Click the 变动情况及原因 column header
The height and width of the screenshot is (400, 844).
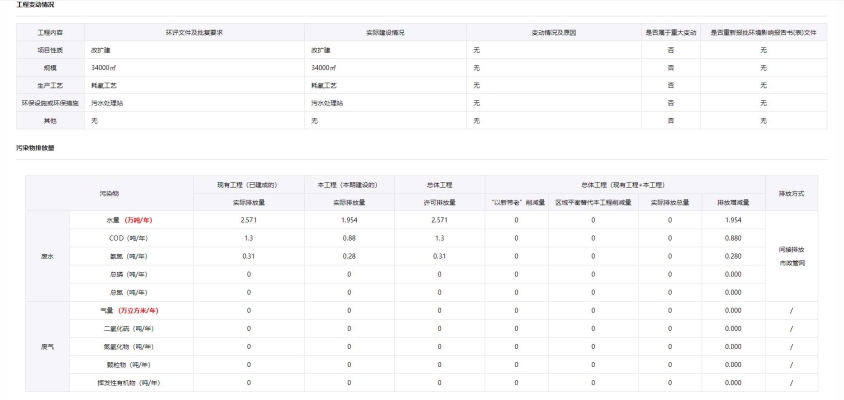(x=553, y=33)
